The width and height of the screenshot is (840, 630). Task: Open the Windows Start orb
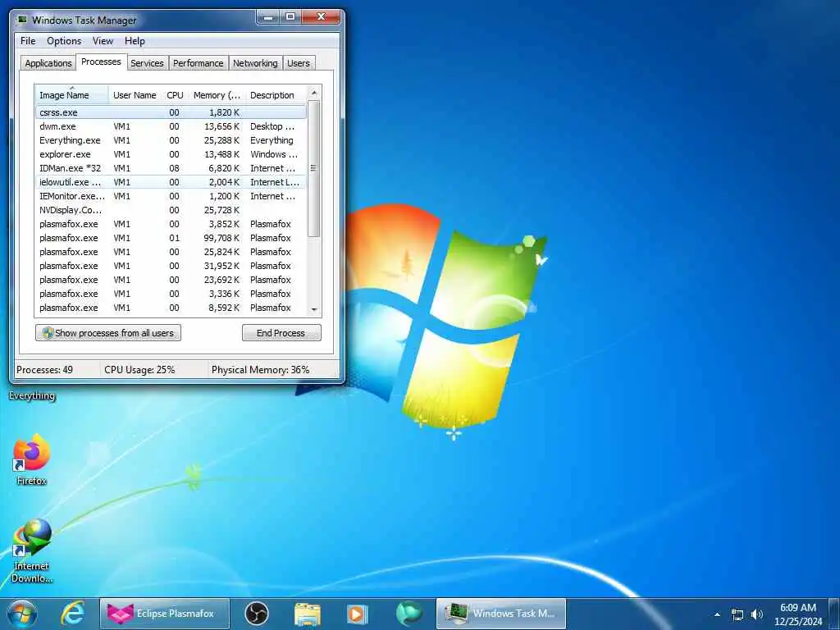[x=22, y=614]
